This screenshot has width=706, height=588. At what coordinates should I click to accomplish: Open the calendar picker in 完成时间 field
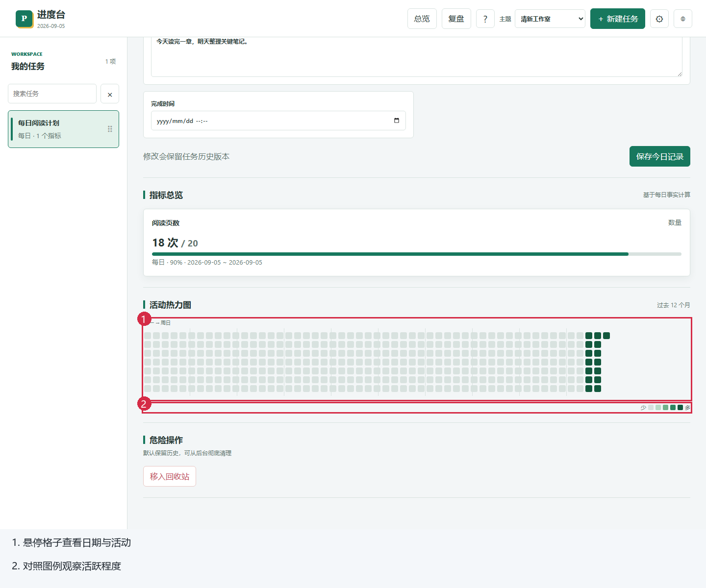(397, 121)
